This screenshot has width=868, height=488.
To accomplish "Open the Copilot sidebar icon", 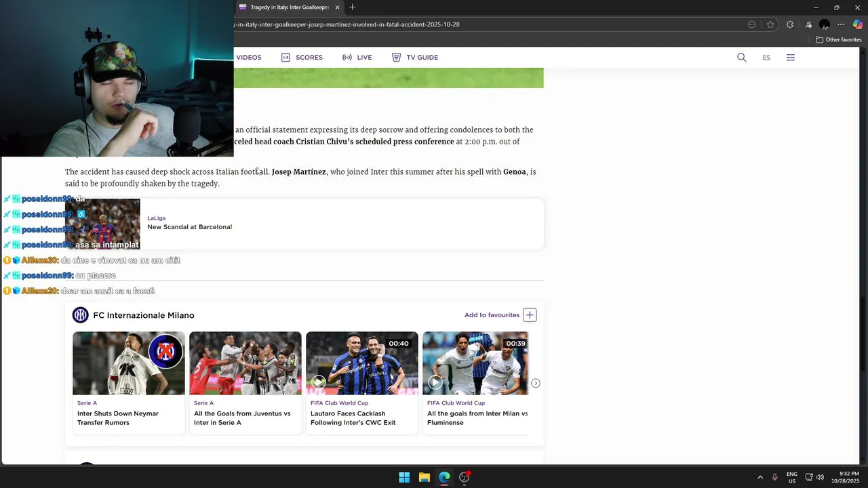I will 858,24.
